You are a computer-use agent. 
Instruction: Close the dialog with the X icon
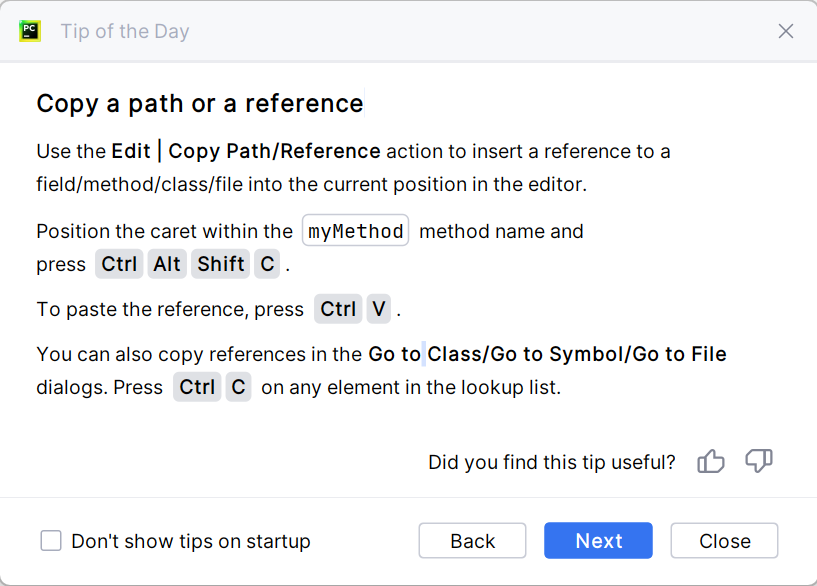pyautogui.click(x=786, y=31)
